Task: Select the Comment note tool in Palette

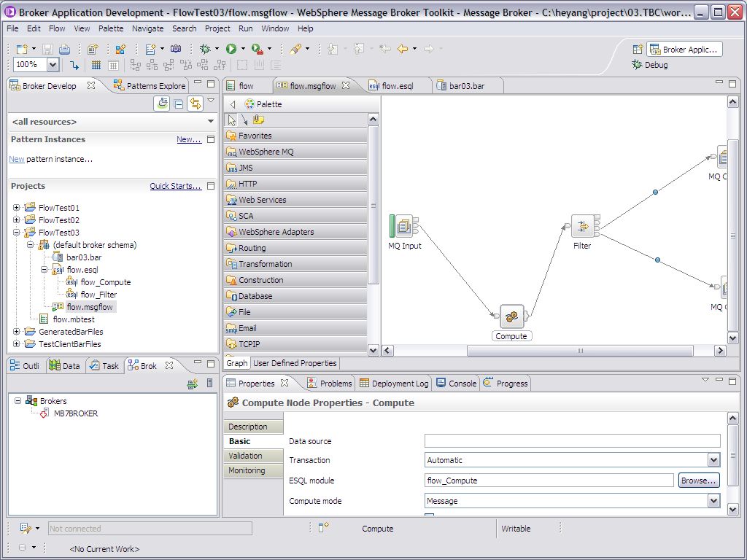Action: (259, 120)
